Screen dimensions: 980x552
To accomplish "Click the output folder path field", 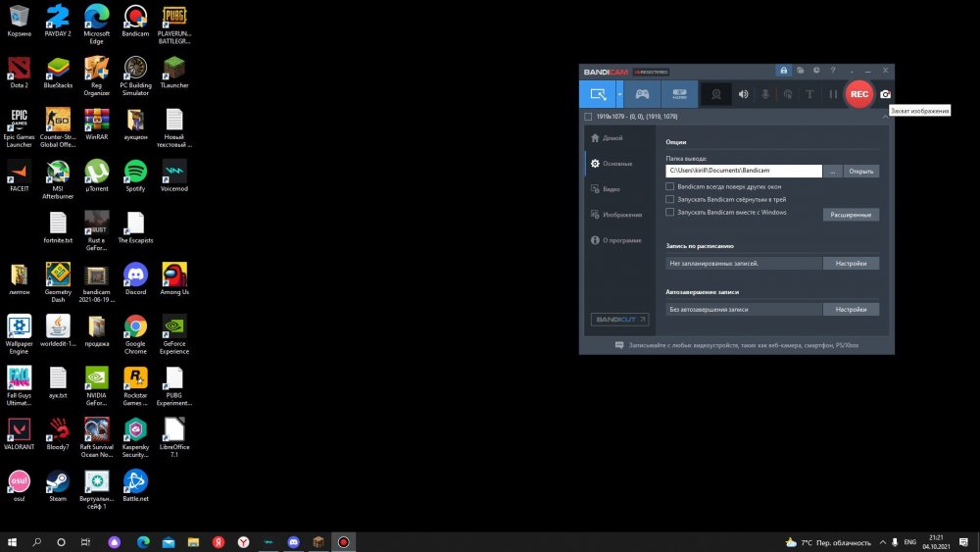I will tap(744, 171).
